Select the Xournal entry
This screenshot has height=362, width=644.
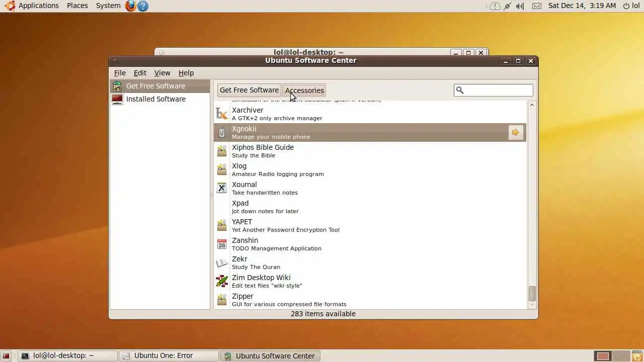[370, 188]
